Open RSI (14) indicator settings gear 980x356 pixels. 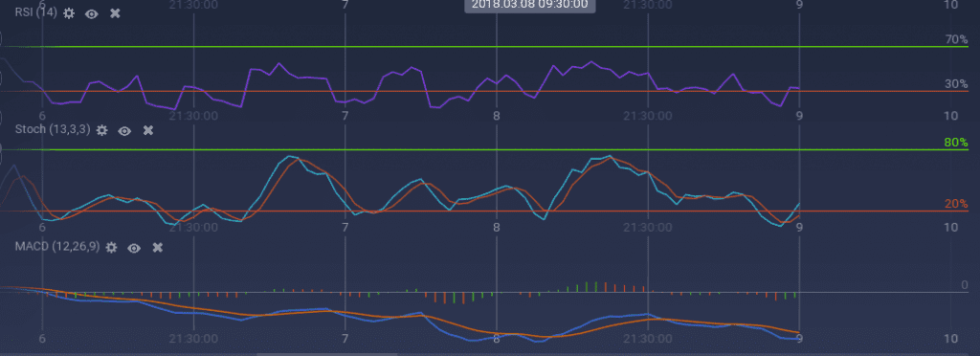point(69,13)
